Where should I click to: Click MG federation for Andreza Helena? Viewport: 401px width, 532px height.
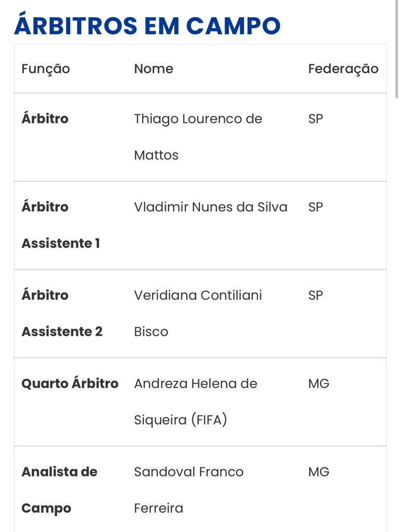319,384
